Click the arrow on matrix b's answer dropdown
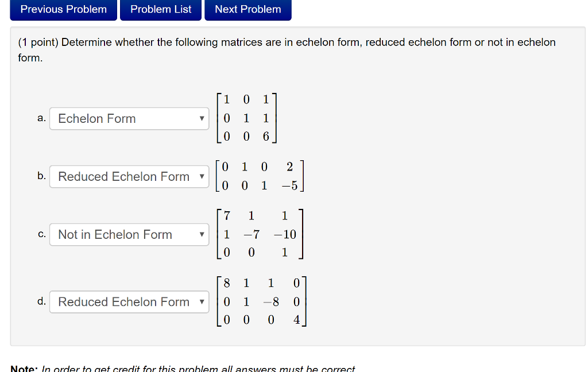Screen dimensions: 588x372 (202, 176)
